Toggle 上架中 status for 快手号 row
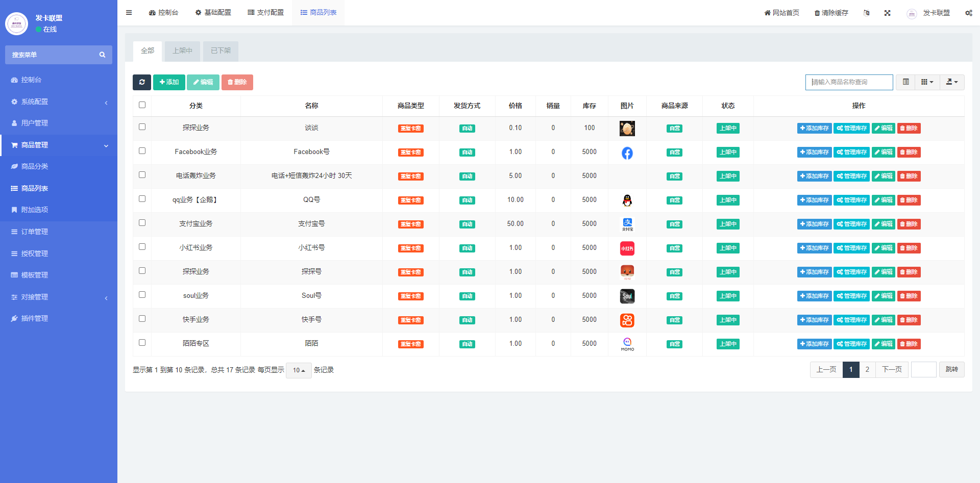Viewport: 980px width, 483px height. coord(728,320)
